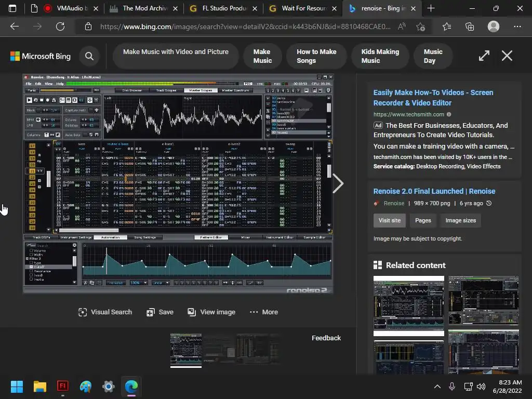This screenshot has width=532, height=399.
Task: Open the top-right related content thumbnail
Action: [x=484, y=301]
